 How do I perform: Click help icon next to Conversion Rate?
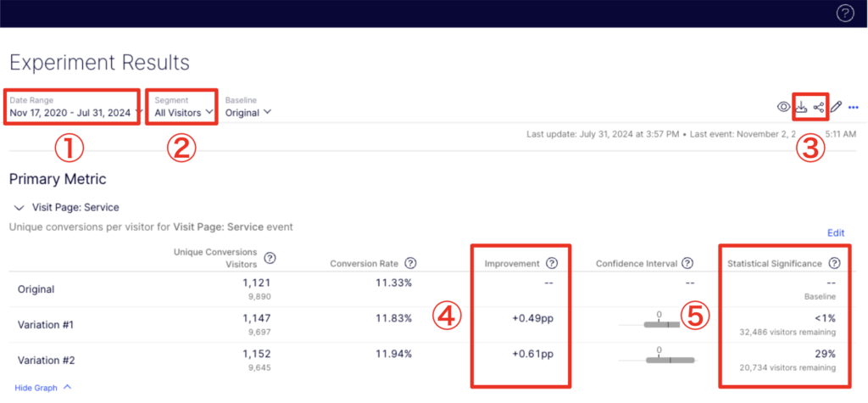[x=410, y=264]
